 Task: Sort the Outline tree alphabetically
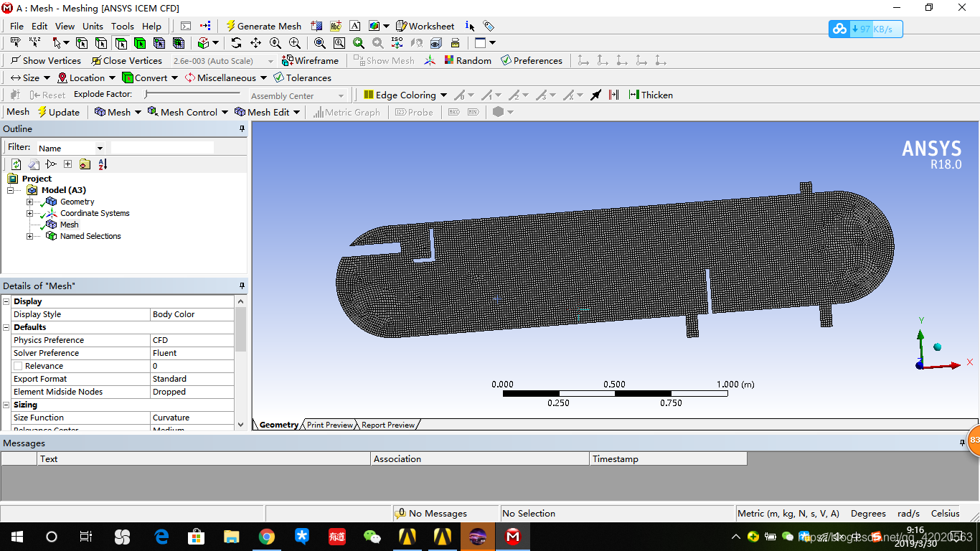[103, 164]
